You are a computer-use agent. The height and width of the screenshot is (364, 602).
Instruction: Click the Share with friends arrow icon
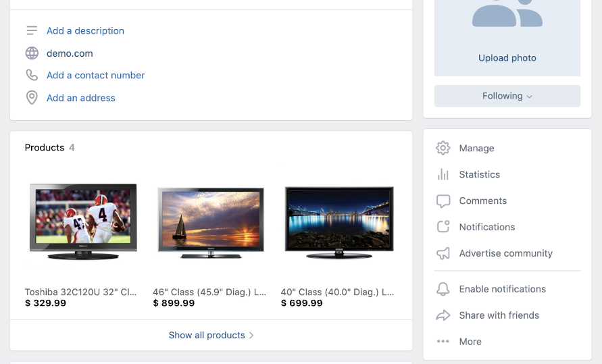443,315
